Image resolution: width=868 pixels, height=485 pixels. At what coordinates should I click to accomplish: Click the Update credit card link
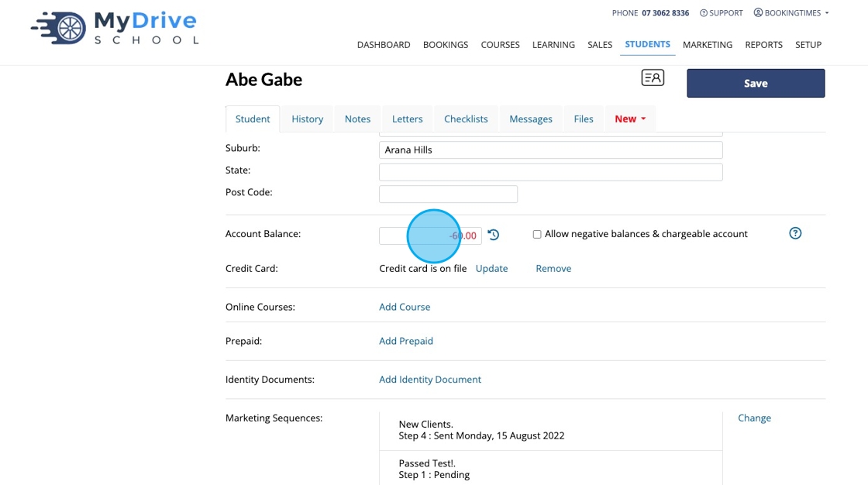tap(491, 268)
